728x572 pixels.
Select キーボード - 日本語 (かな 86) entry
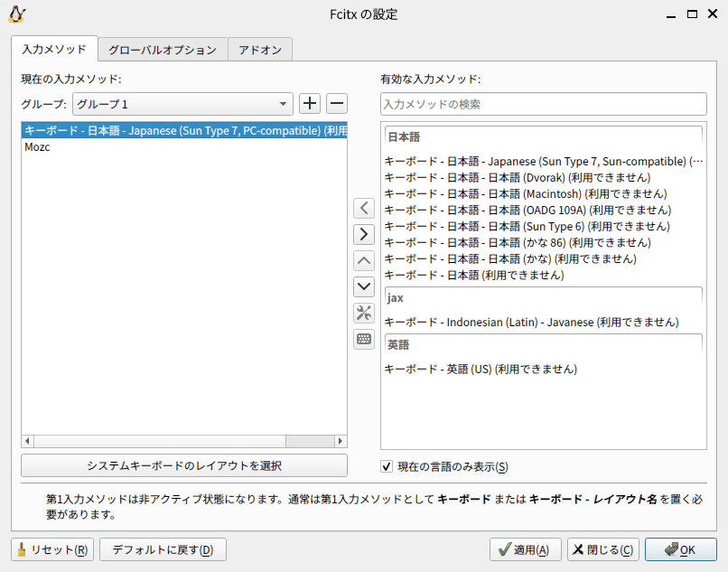543,242
